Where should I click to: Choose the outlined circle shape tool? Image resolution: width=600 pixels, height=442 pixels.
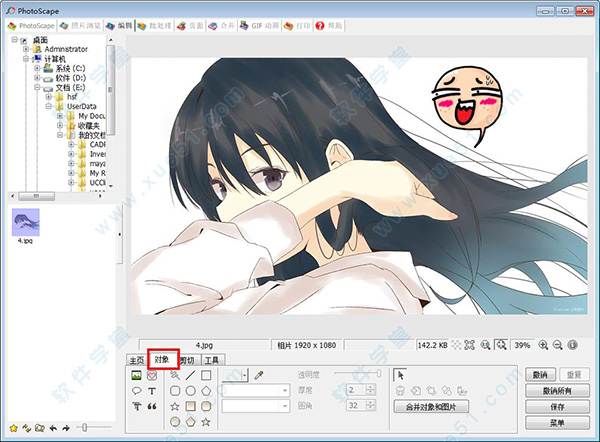pyautogui.click(x=191, y=391)
